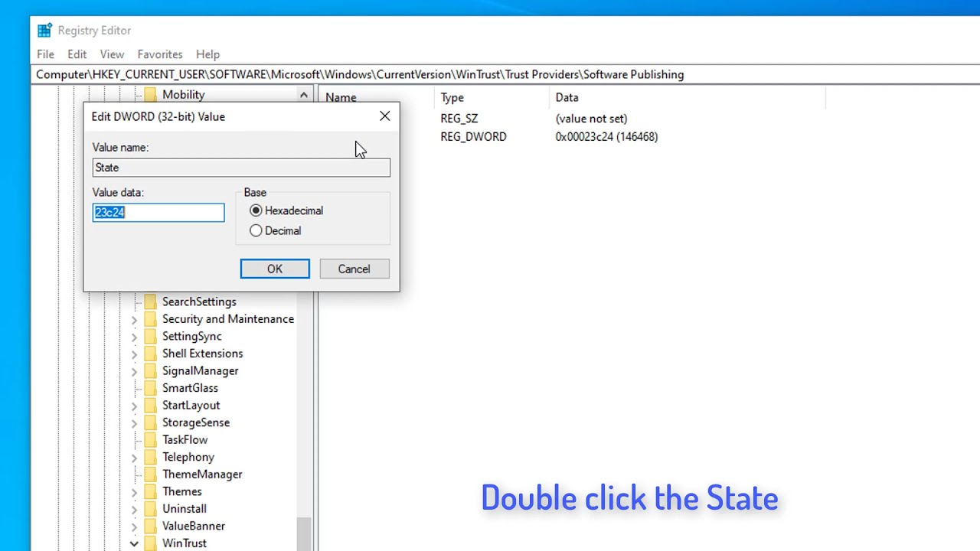Screen dimensions: 980x551
Task: Expand the Security and Maintenance key
Action: (x=134, y=319)
